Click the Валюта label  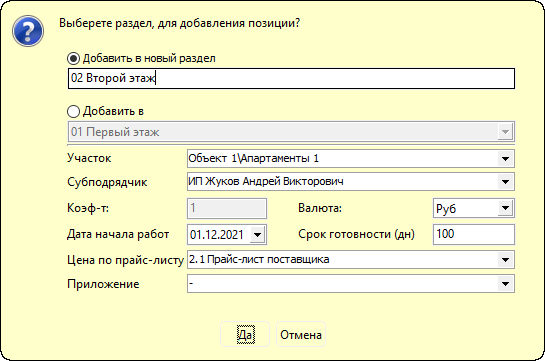tap(320, 208)
